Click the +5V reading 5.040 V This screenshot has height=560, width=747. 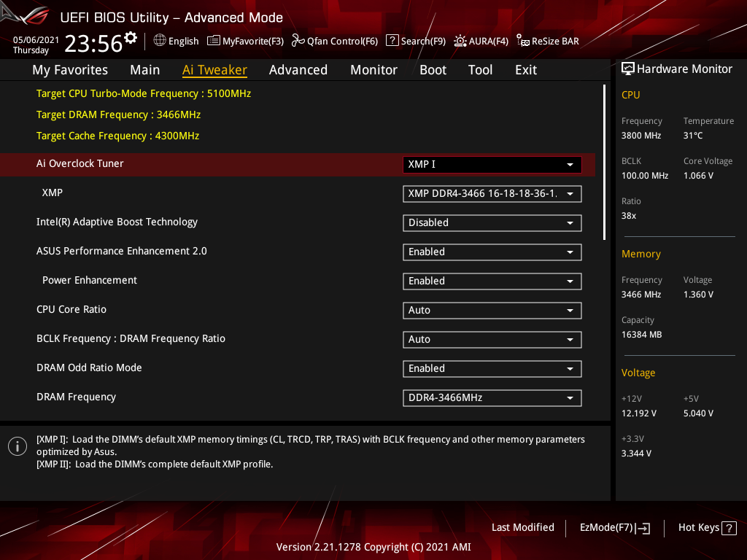698,413
